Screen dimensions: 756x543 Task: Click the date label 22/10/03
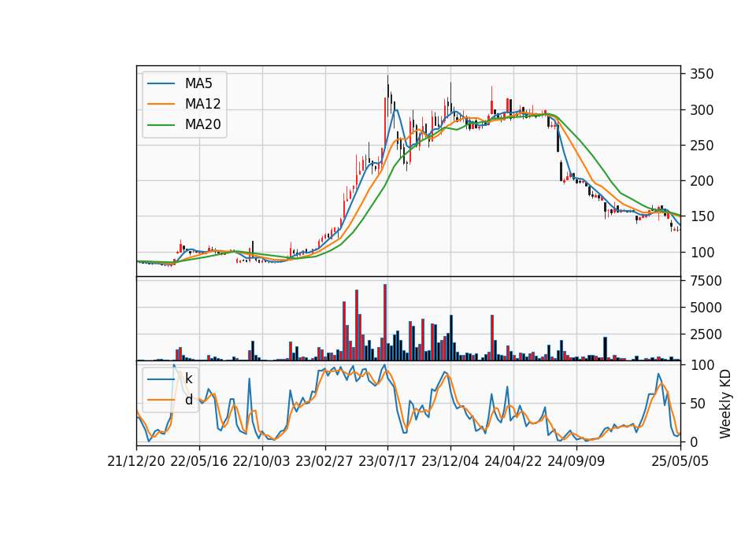(261, 461)
